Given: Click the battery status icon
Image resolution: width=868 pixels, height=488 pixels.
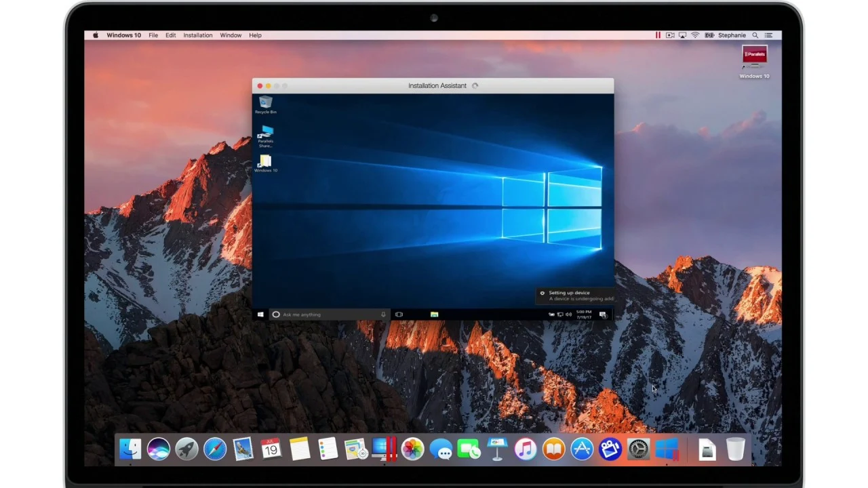Looking at the screenshot, I should tap(709, 35).
